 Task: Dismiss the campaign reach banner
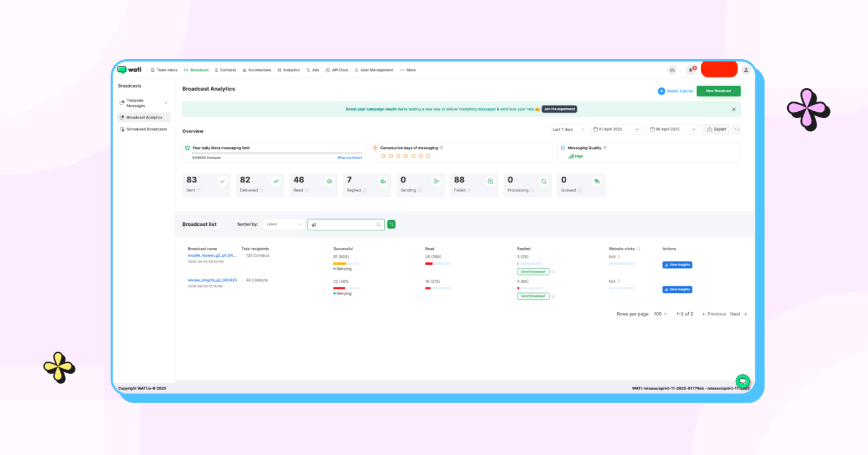tap(734, 110)
